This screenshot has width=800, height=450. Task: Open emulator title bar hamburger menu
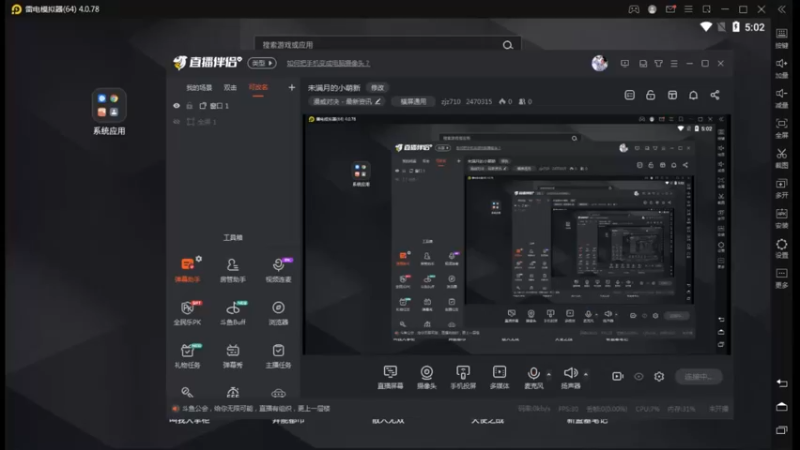tap(688, 9)
